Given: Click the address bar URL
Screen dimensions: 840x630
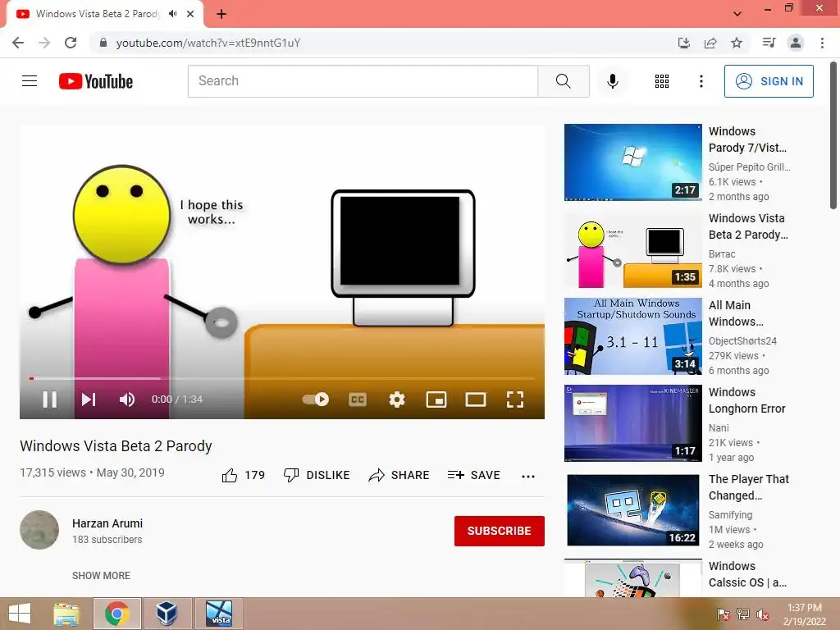Looking at the screenshot, I should [x=208, y=43].
